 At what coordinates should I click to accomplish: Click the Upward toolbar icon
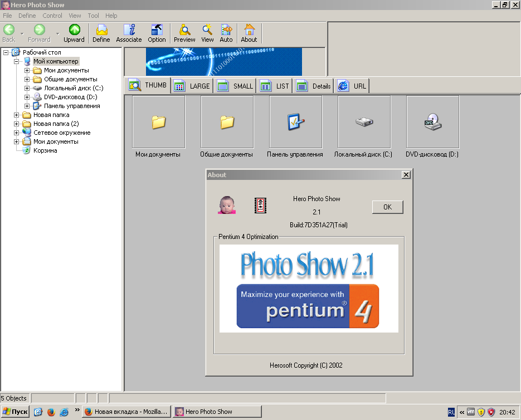[x=74, y=33]
